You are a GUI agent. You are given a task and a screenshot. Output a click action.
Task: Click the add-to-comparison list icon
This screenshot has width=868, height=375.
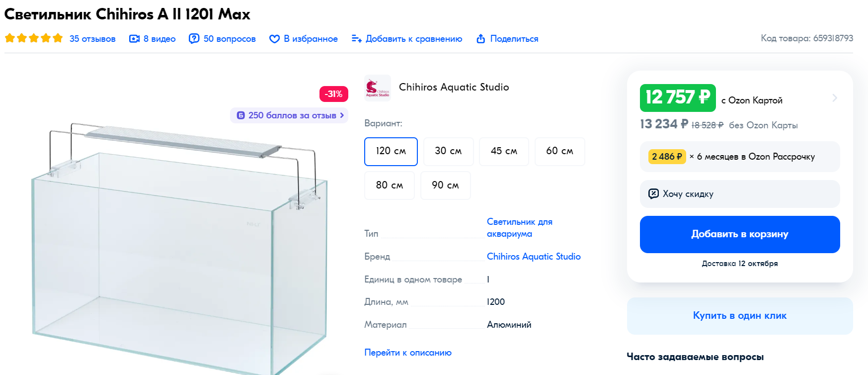pos(356,39)
